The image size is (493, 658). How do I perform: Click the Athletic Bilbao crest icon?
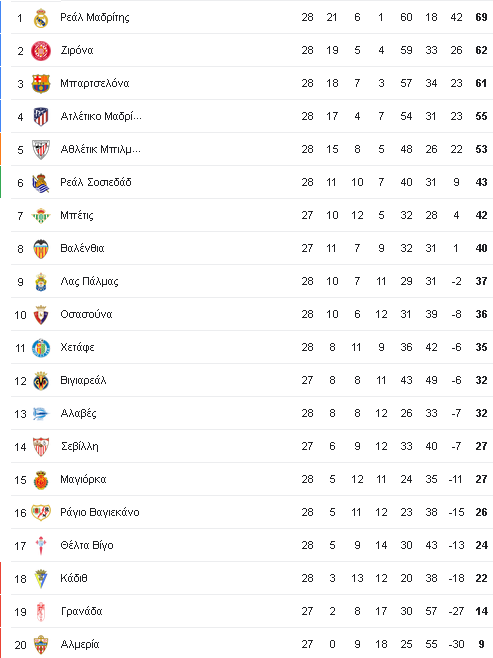tap(41, 150)
